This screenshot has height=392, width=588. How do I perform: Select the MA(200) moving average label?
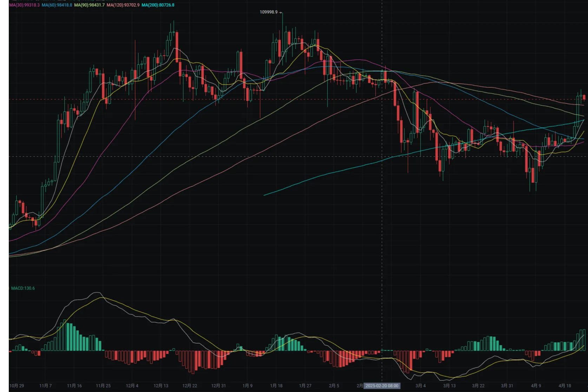158,5
